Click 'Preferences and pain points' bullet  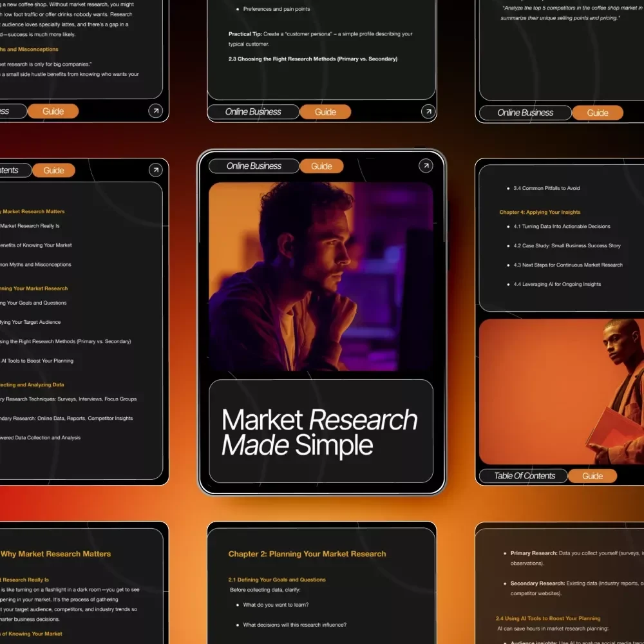point(276,9)
